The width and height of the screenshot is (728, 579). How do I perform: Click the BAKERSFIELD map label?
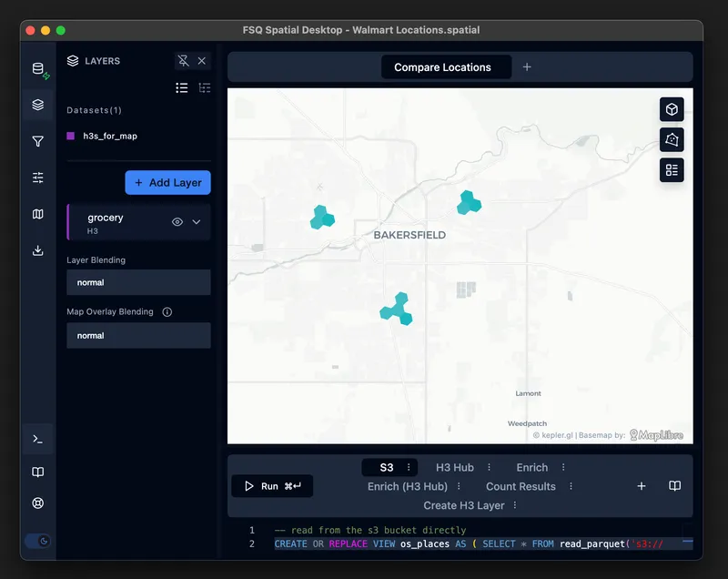coord(409,235)
